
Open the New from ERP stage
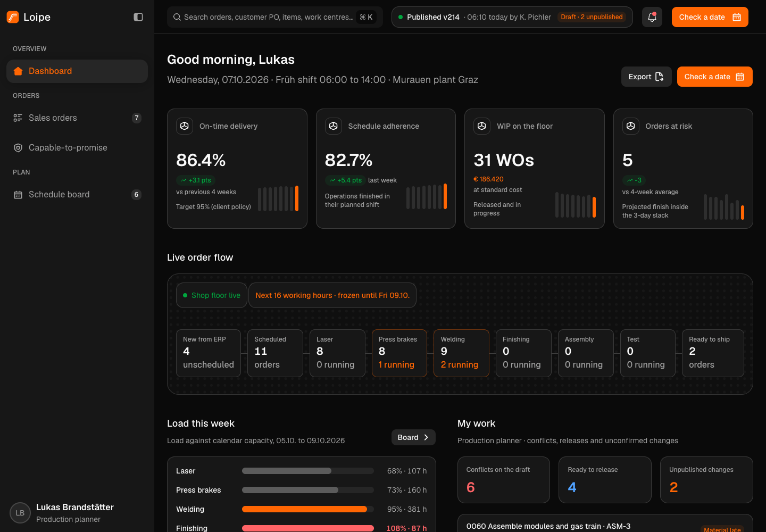coord(209,353)
